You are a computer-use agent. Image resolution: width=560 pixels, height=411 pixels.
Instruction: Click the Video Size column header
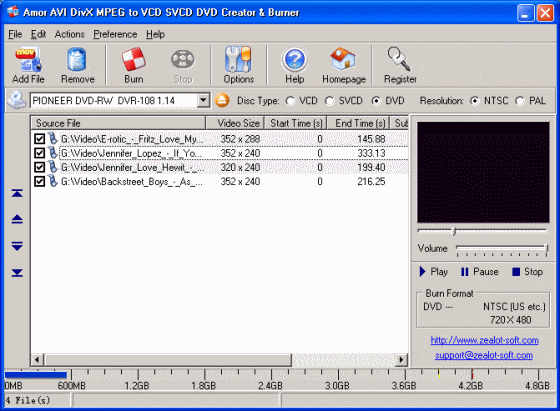tap(235, 123)
